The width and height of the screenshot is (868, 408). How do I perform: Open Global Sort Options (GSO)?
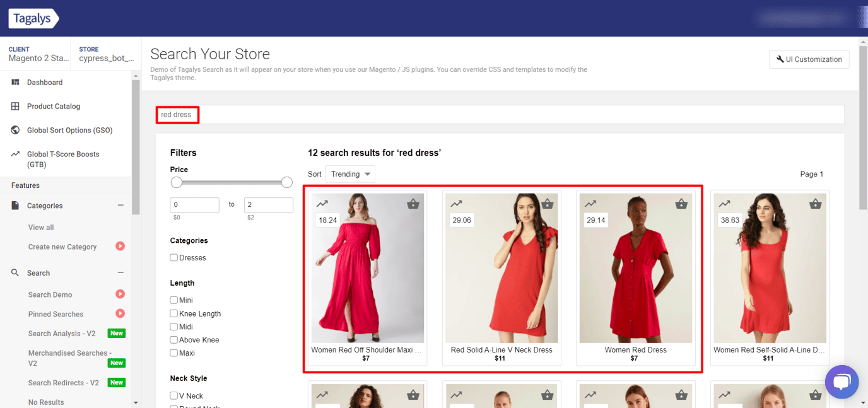pyautogui.click(x=69, y=131)
